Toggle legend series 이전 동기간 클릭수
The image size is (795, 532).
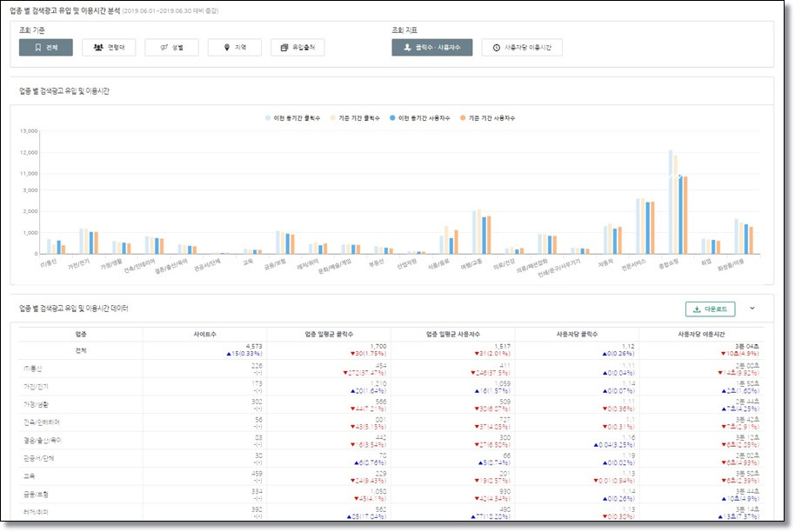point(292,118)
